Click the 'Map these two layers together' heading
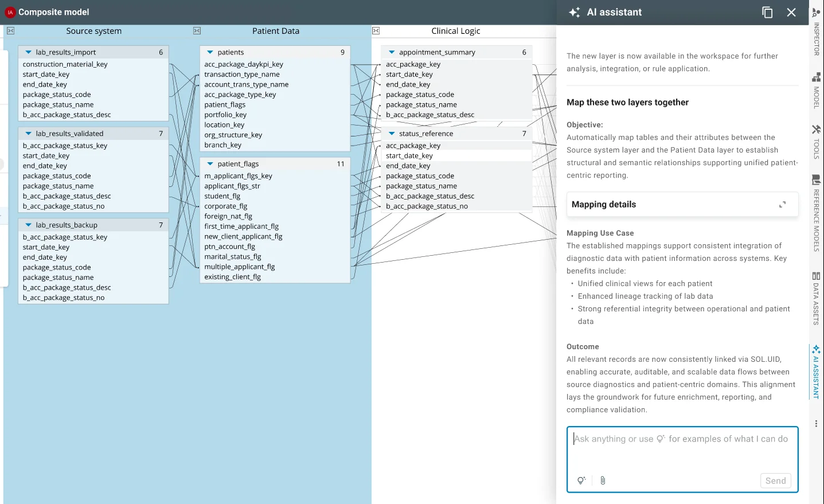The width and height of the screenshot is (824, 504). (x=627, y=103)
